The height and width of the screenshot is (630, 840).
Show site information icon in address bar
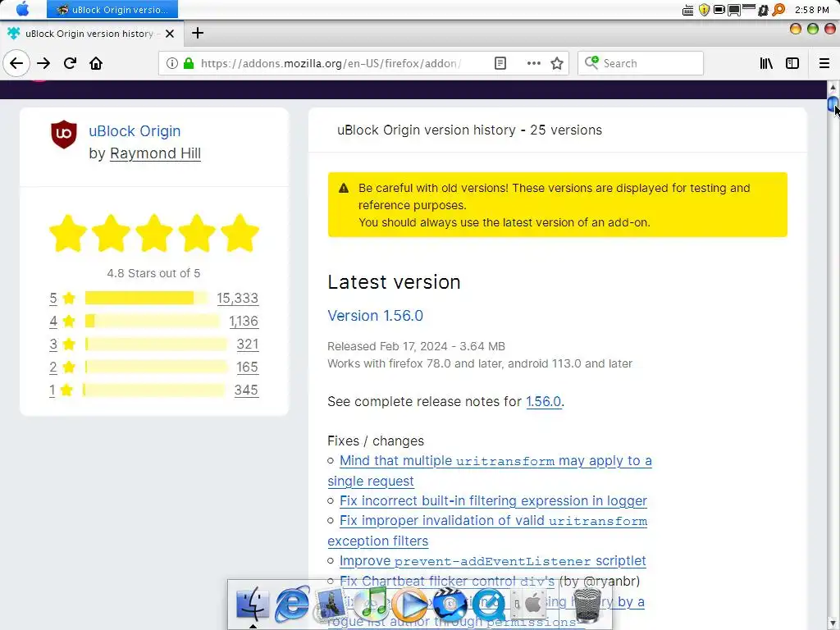pyautogui.click(x=172, y=63)
